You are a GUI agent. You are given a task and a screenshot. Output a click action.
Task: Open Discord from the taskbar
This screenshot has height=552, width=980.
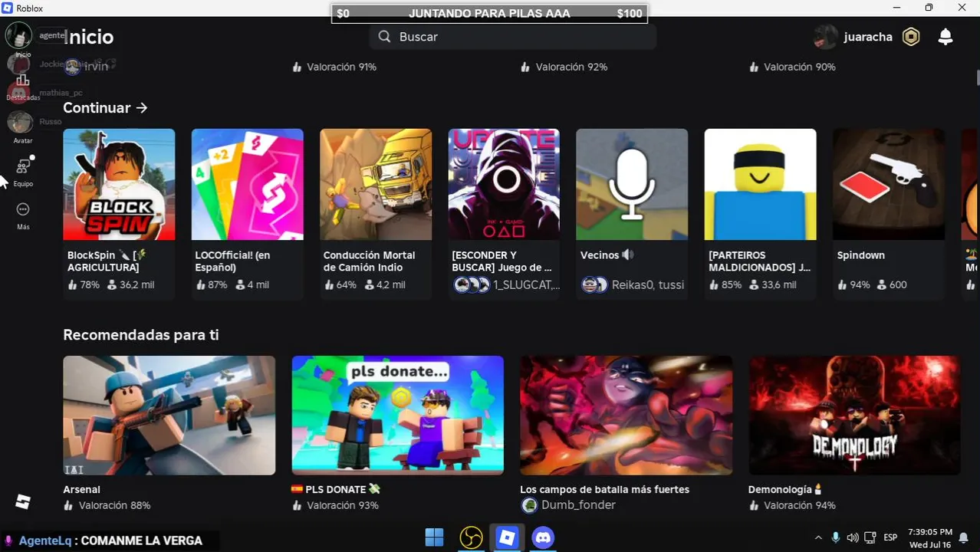tap(544, 537)
